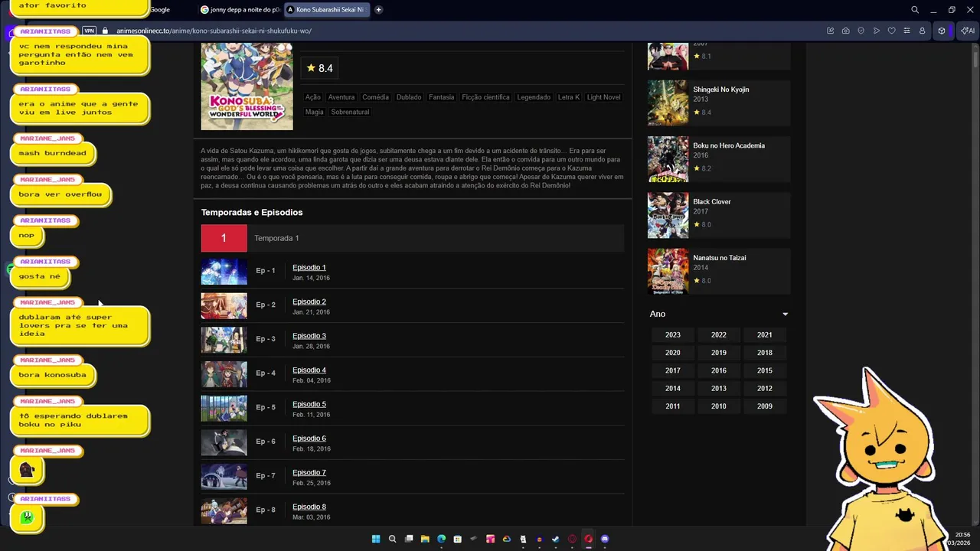The height and width of the screenshot is (551, 980).
Task: Open Episodio 5 link
Action: pos(309,404)
